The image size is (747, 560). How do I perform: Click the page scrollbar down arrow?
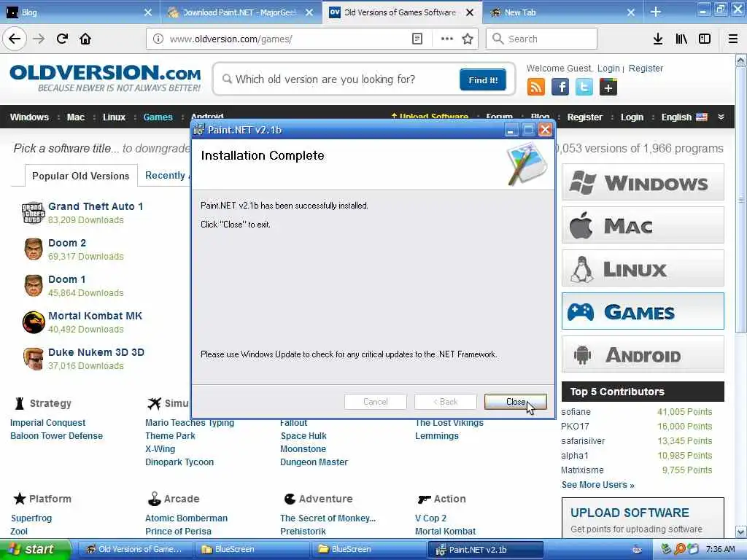pyautogui.click(x=741, y=532)
